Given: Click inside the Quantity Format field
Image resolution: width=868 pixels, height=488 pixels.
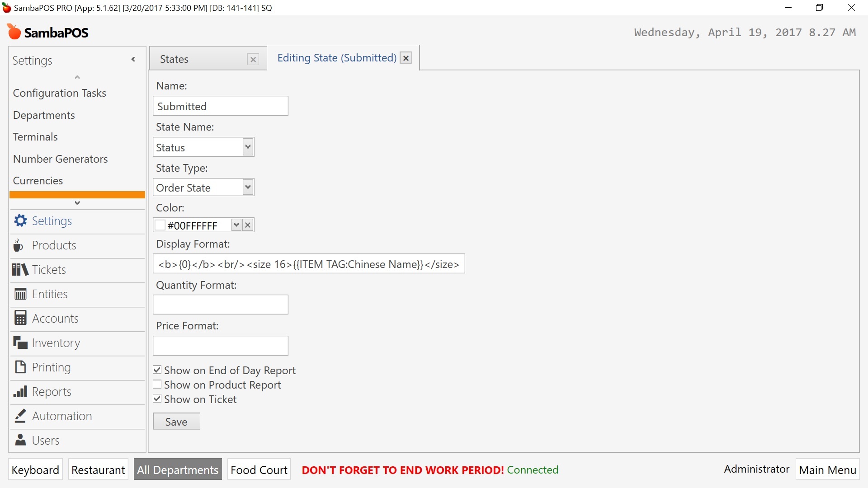Looking at the screenshot, I should tap(220, 304).
